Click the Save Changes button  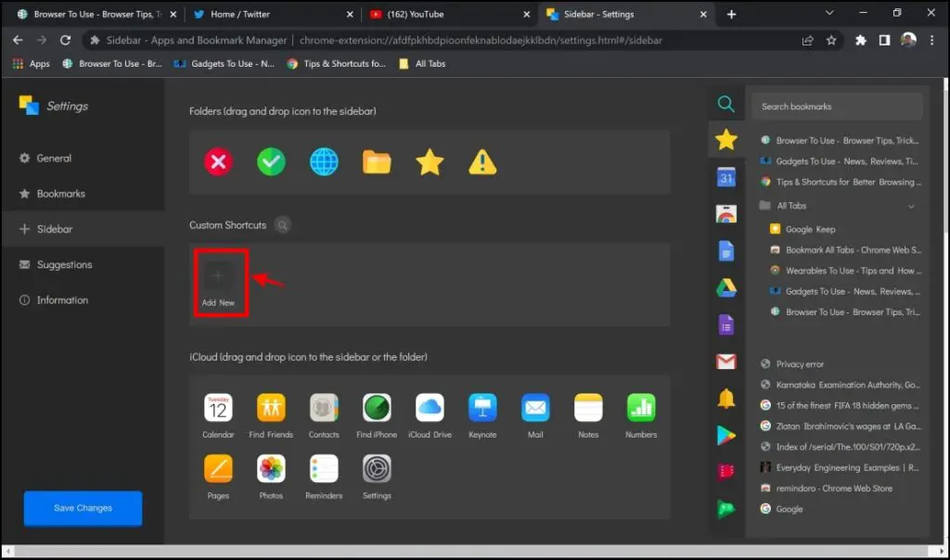[x=82, y=508]
